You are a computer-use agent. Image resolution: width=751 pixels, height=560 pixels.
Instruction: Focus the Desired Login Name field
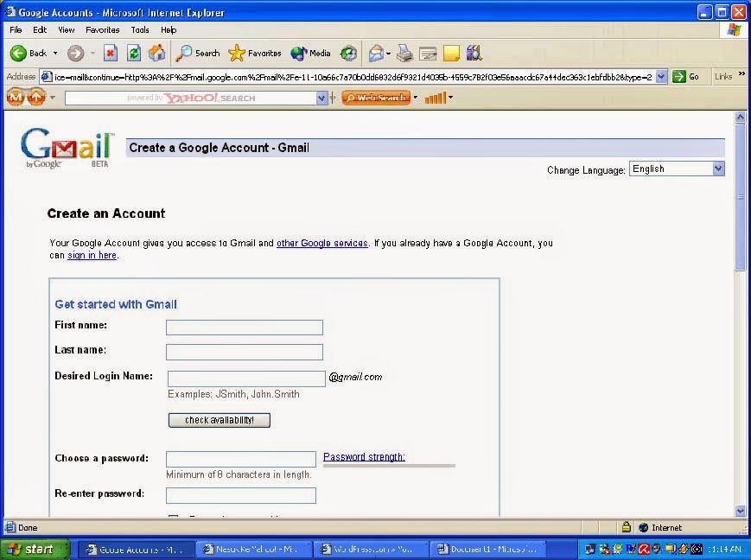246,379
